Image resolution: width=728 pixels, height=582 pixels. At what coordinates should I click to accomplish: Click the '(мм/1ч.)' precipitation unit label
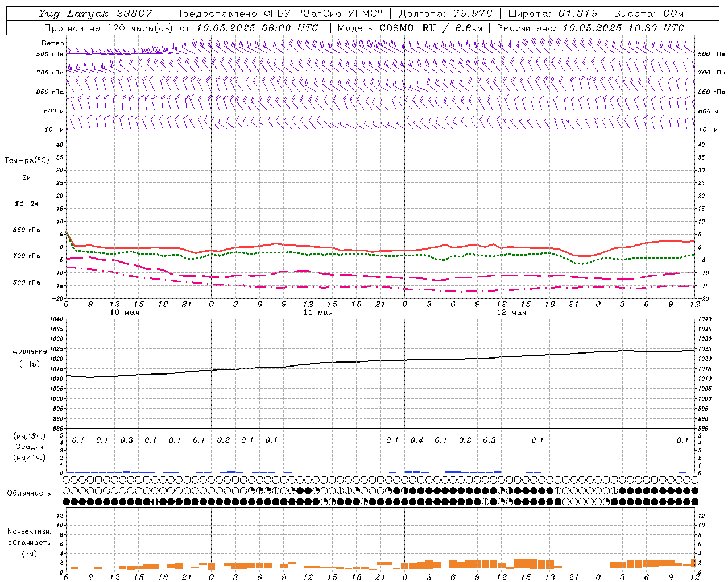29,458
